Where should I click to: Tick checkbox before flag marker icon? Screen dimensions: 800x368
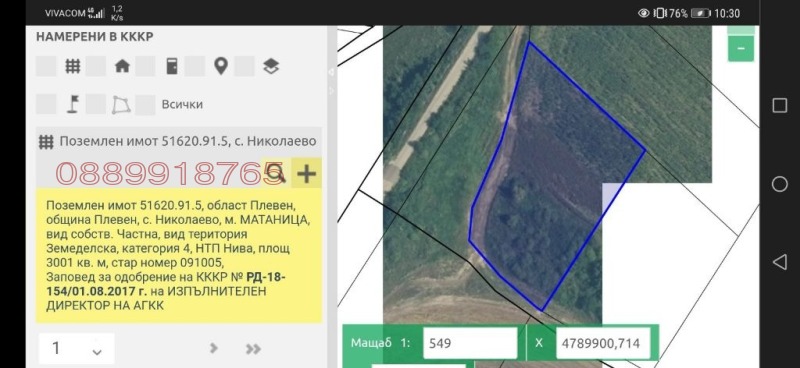46,104
